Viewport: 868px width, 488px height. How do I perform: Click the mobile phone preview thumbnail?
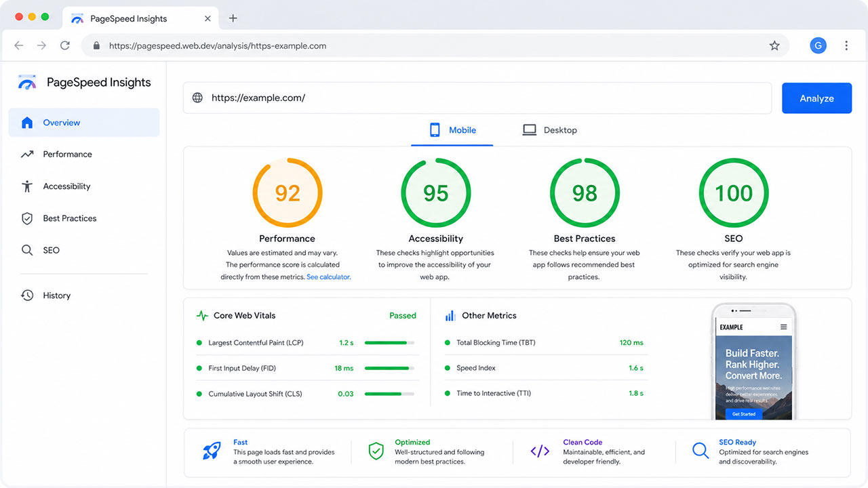[753, 362]
